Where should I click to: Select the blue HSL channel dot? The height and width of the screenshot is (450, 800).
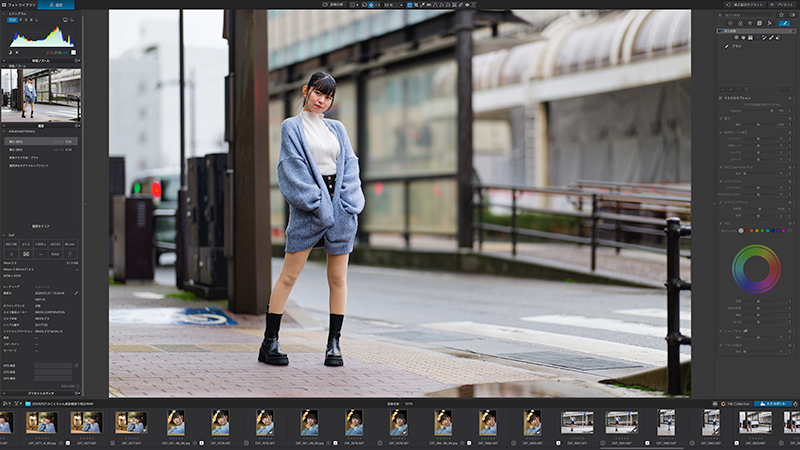click(773, 231)
